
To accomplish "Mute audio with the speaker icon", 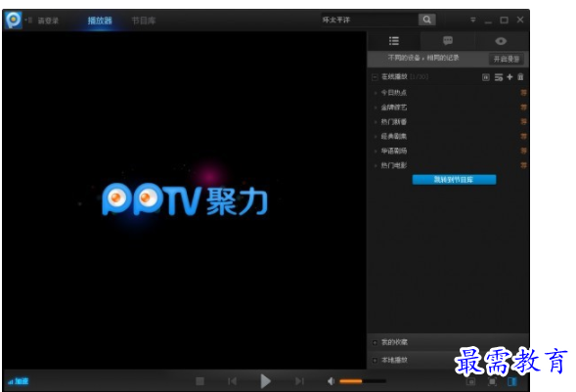I will coord(331,381).
